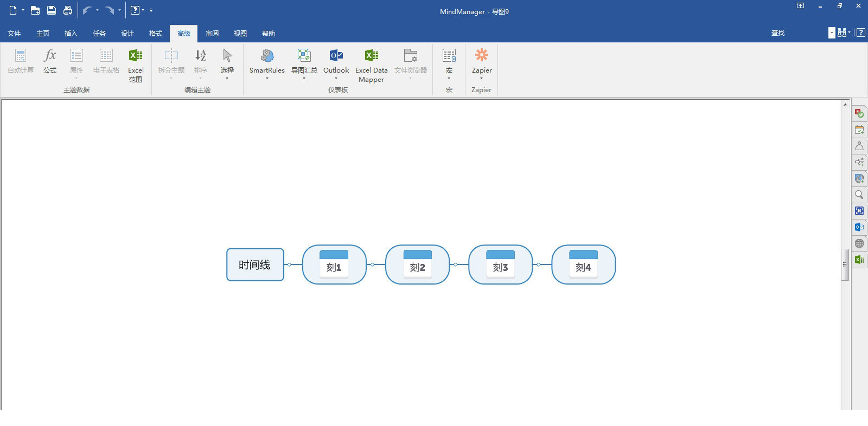Select the 刻3 topic node
Screen dimensions: 868x426
[x=500, y=264]
